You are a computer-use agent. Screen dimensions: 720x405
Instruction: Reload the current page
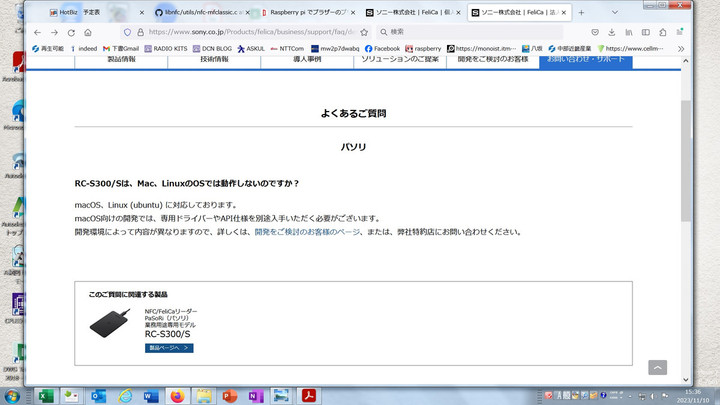click(71, 32)
